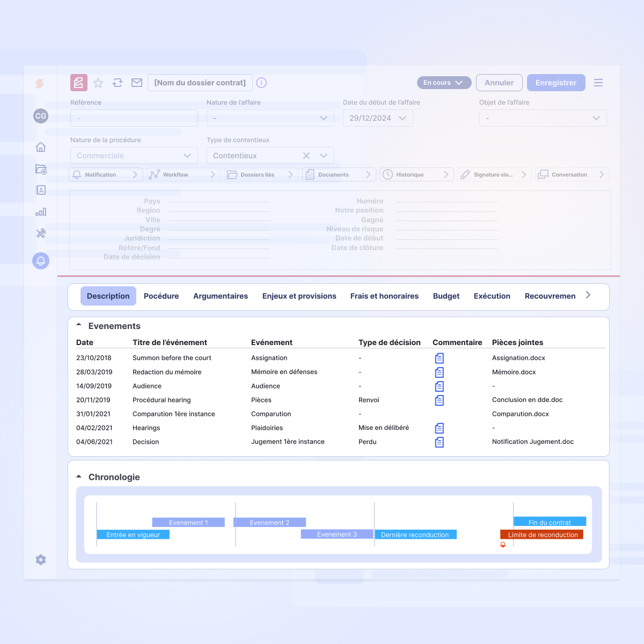
Task: Click the bar chart statistics sidebar icon
Action: (x=41, y=211)
